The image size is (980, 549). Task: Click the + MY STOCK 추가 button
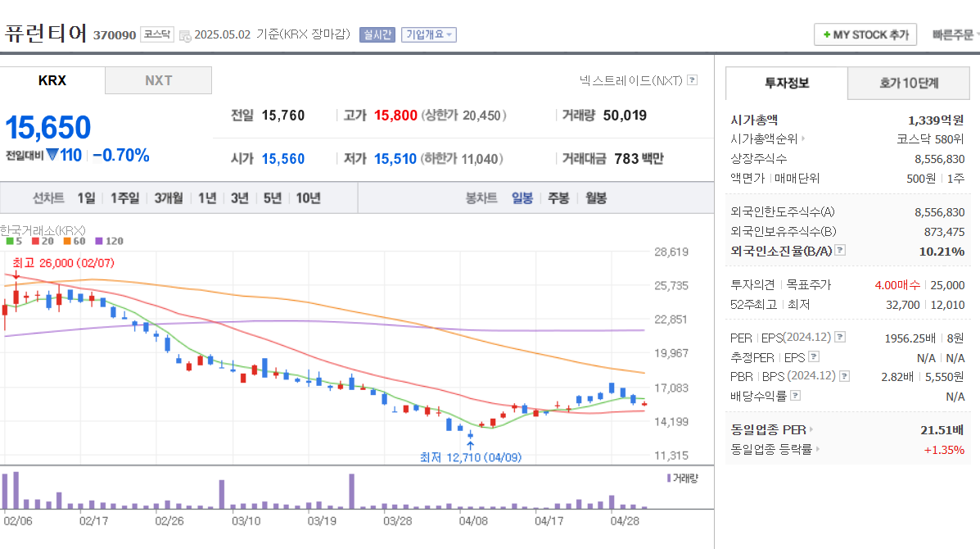865,34
